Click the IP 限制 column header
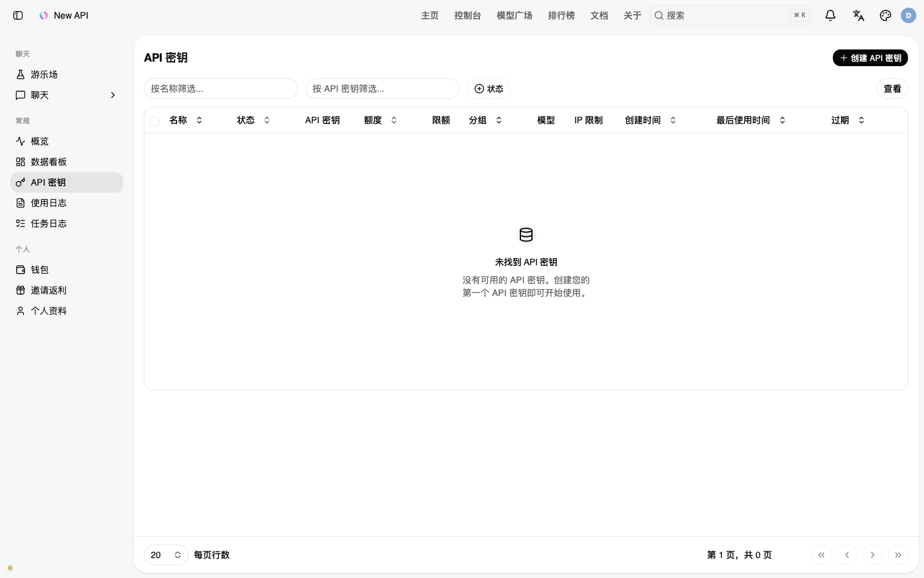924x578 pixels. (588, 120)
